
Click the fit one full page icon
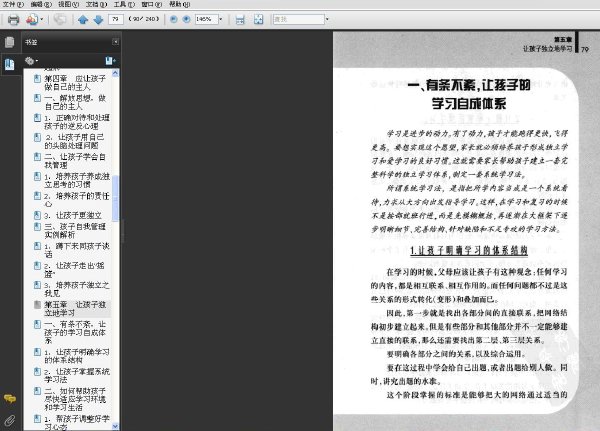[x=258, y=20]
